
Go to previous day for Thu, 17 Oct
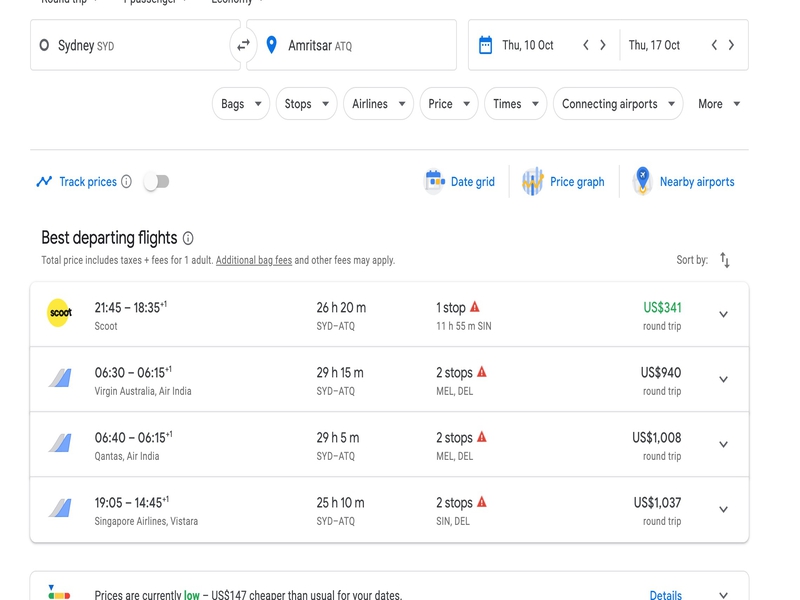[714, 45]
